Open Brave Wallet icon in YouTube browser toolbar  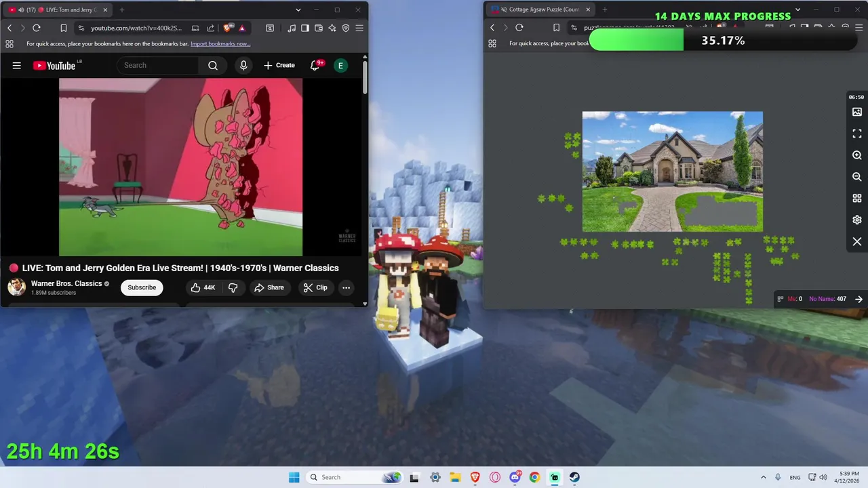tap(319, 28)
